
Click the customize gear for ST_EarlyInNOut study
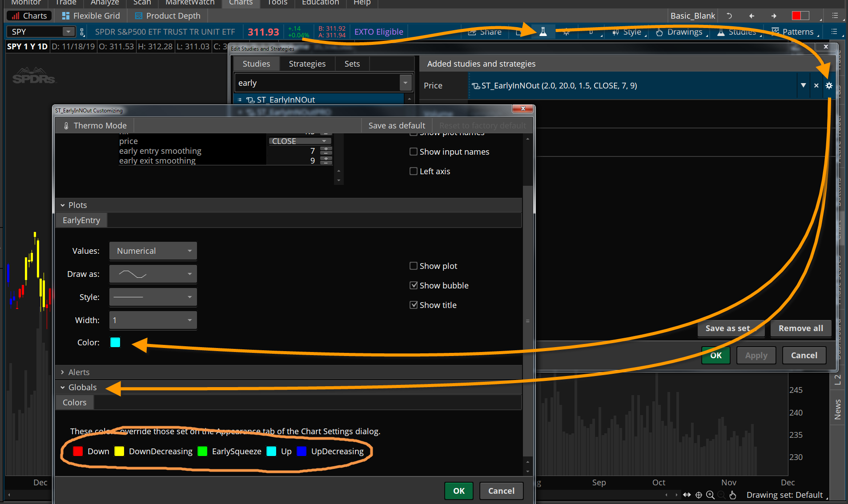coord(829,85)
